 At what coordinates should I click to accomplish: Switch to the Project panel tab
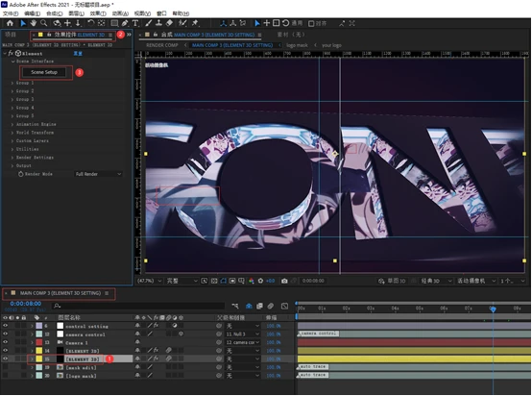(x=11, y=35)
